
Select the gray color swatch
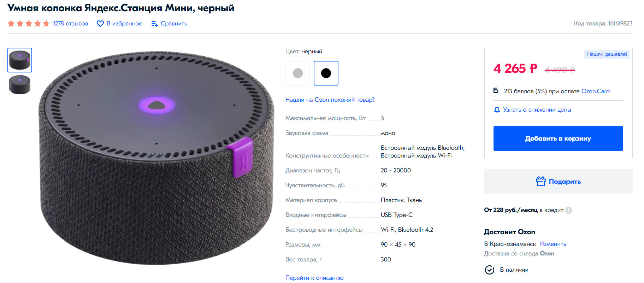point(298,73)
